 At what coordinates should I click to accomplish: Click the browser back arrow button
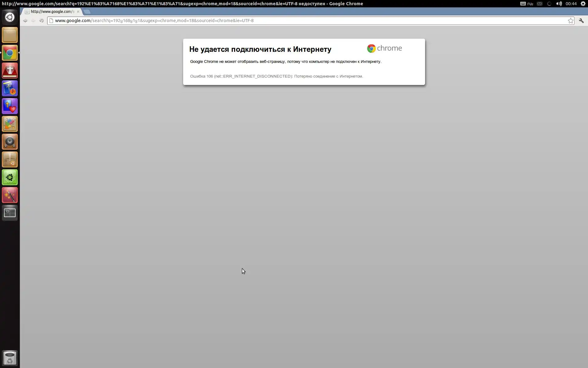[x=25, y=21]
